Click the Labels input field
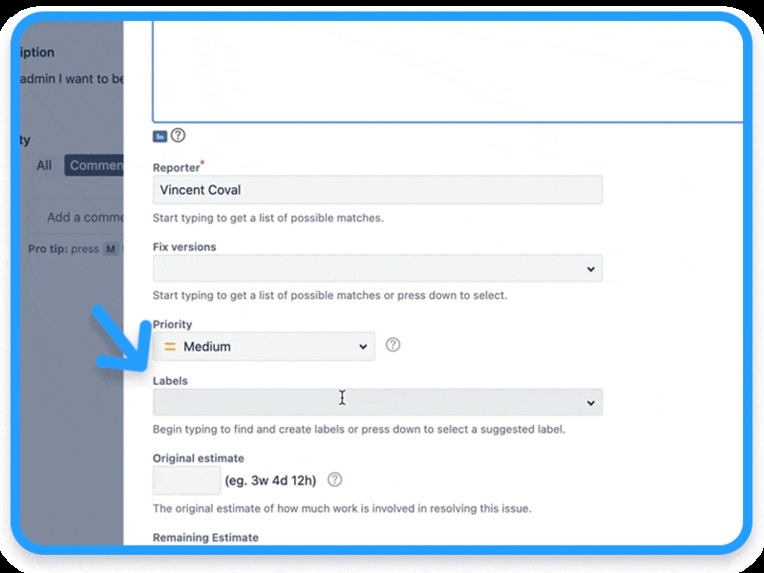 378,402
